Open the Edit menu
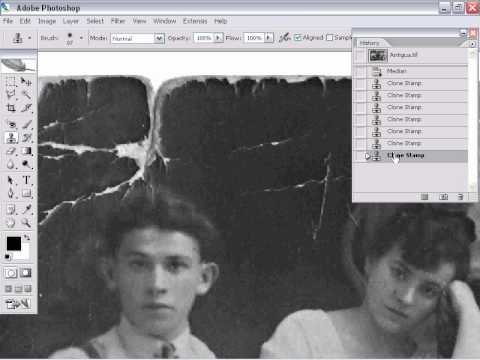Image resolution: width=480 pixels, height=360 pixels. (x=25, y=21)
